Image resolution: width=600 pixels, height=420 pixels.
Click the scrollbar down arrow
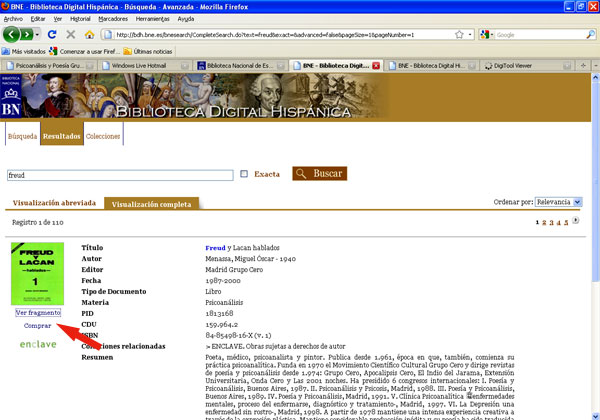pyautogui.click(x=595, y=416)
